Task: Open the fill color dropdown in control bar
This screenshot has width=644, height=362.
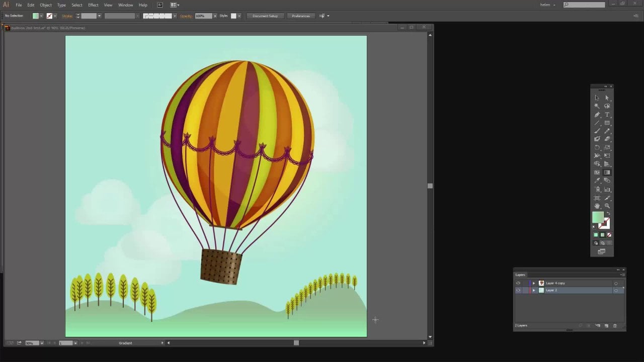Action: (41, 16)
